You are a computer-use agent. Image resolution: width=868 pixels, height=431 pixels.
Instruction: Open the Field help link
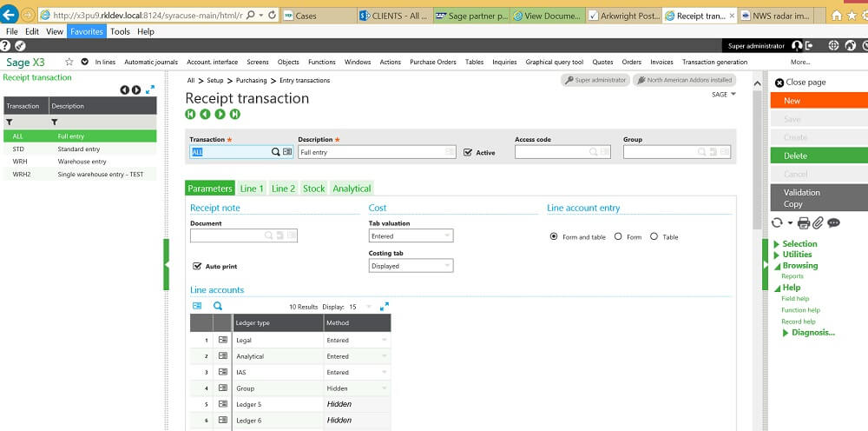[x=795, y=299]
